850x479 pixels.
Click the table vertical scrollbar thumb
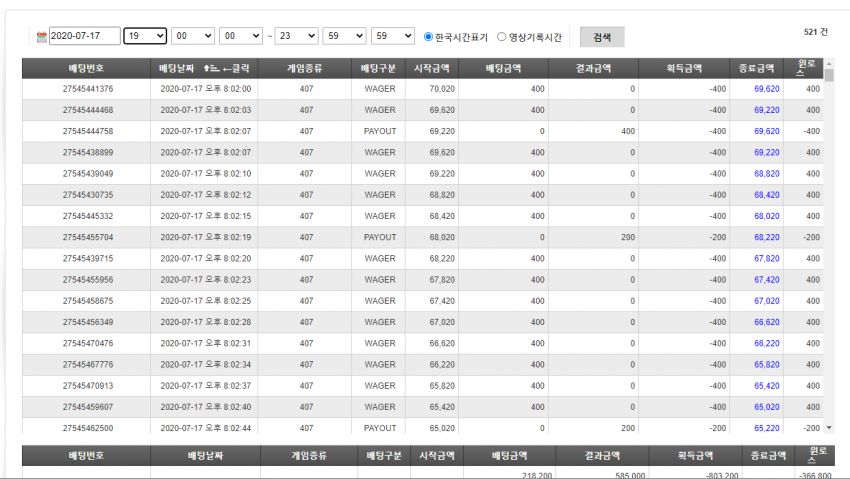point(829,75)
